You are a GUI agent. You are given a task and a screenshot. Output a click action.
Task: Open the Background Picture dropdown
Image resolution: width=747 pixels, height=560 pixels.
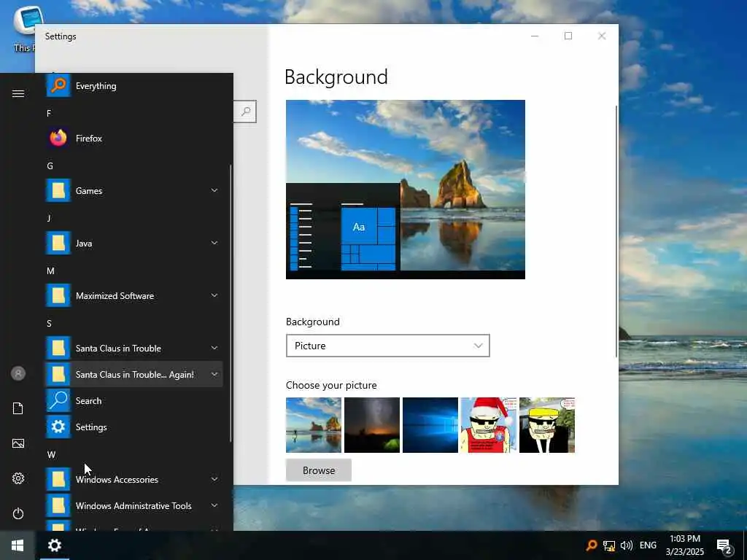[x=388, y=346]
